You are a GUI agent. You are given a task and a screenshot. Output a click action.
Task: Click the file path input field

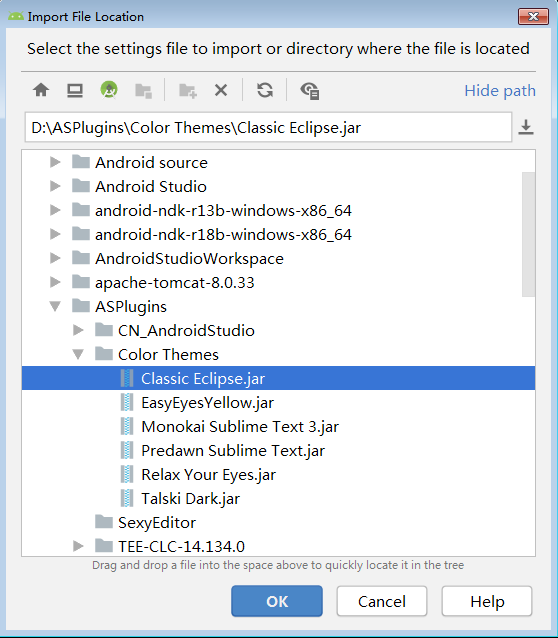click(x=268, y=128)
